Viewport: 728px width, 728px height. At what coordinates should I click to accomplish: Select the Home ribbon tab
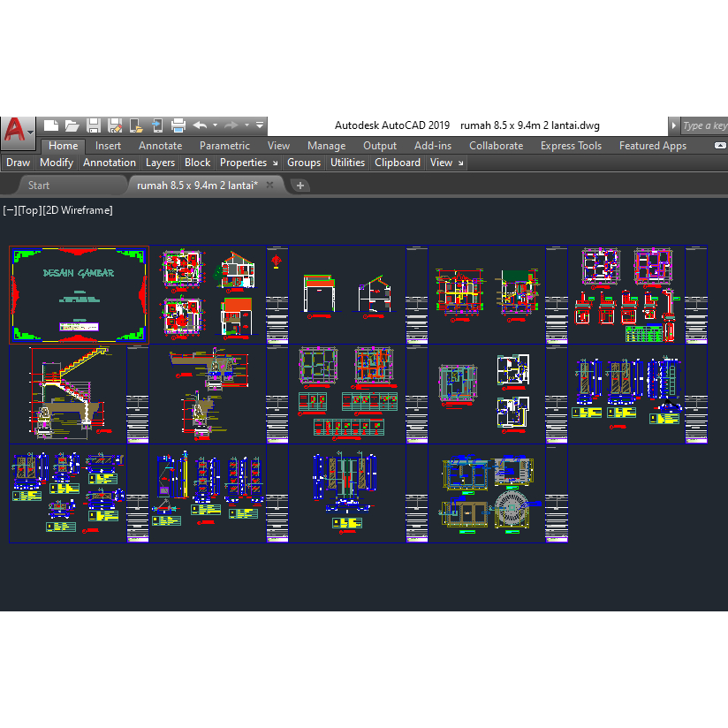tap(63, 146)
